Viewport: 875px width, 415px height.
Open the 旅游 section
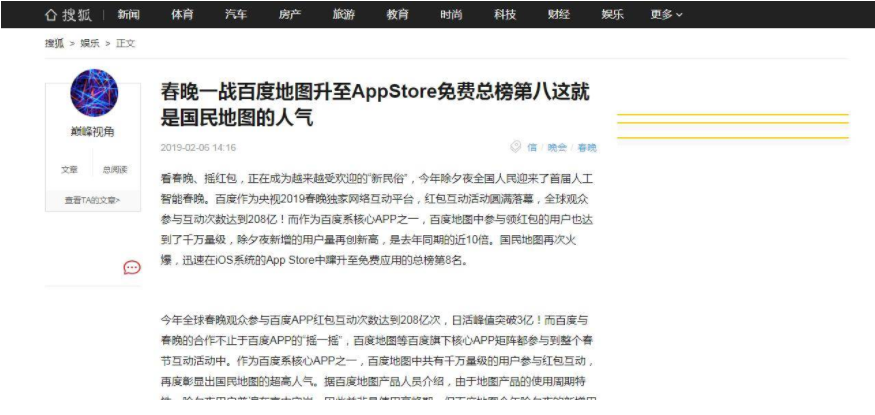click(x=343, y=15)
